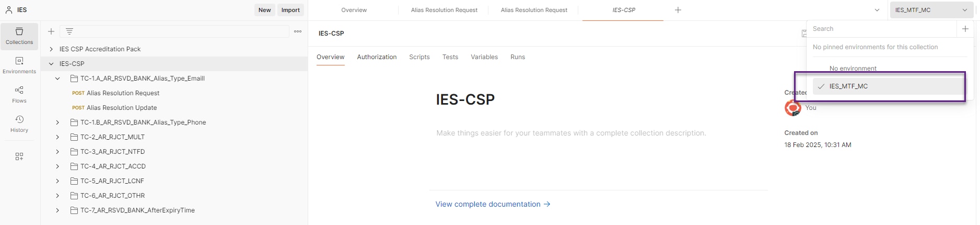
Task: Expand the IES CSP Accreditation Pack collection
Action: tap(51, 49)
